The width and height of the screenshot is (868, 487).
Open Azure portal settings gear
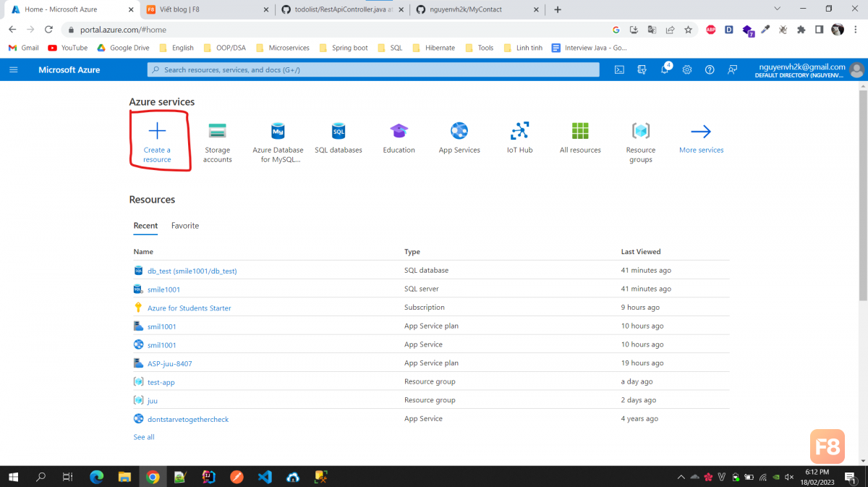tap(687, 69)
